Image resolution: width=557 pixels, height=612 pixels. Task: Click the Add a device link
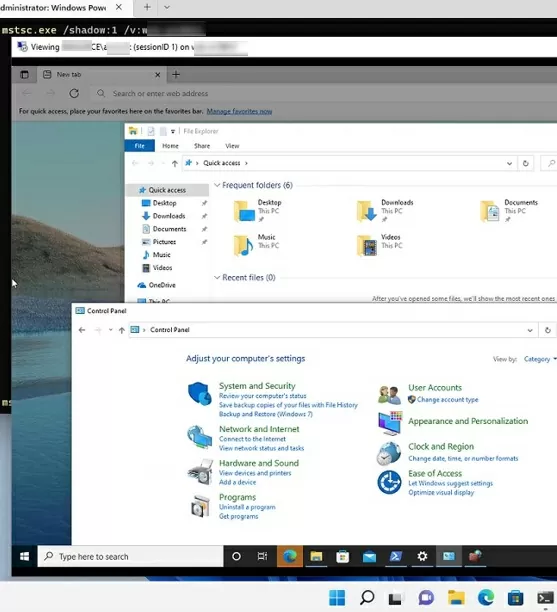pos(237,482)
